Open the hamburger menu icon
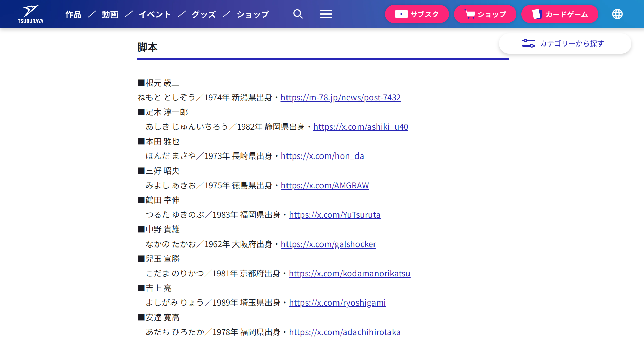Image resolution: width=644 pixels, height=348 pixels. [x=326, y=14]
